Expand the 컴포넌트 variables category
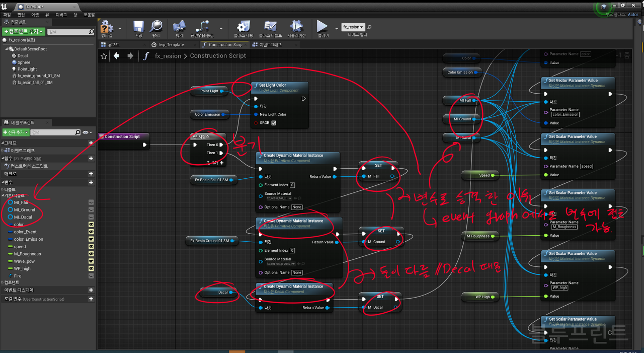 [x=3, y=283]
